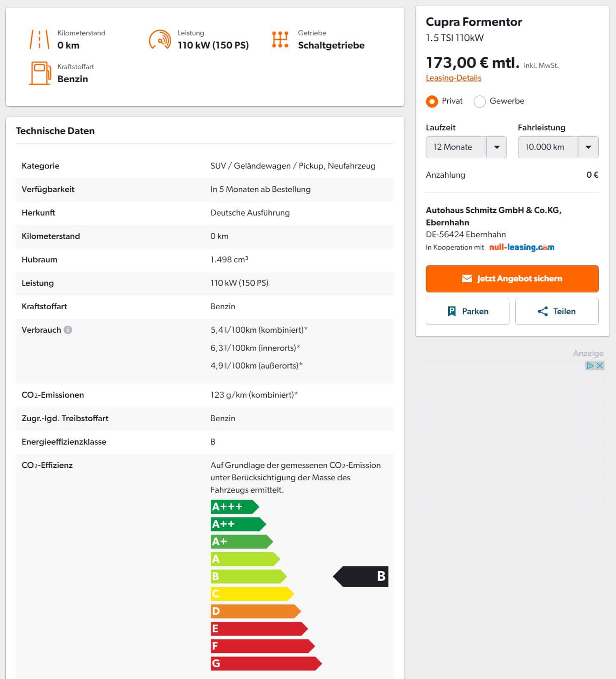
Task: Click Autohaus Schmitz GmbH dealer name
Action: [x=493, y=216]
